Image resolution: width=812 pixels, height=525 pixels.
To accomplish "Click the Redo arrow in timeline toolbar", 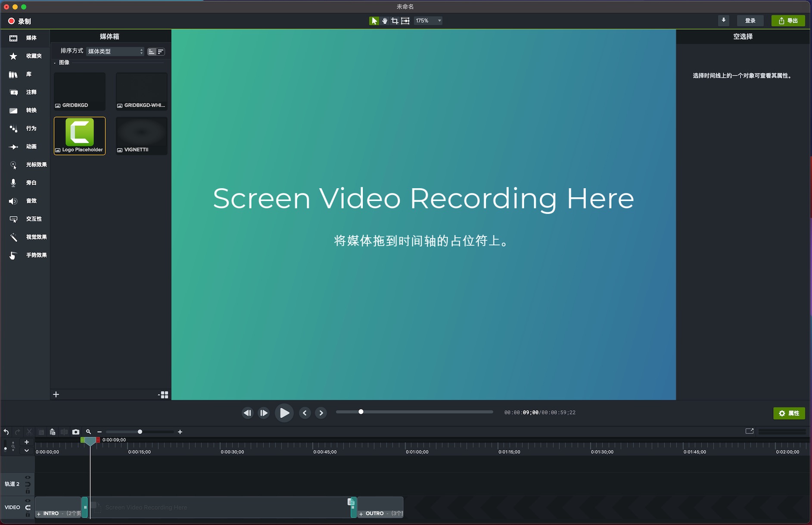I will (18, 432).
